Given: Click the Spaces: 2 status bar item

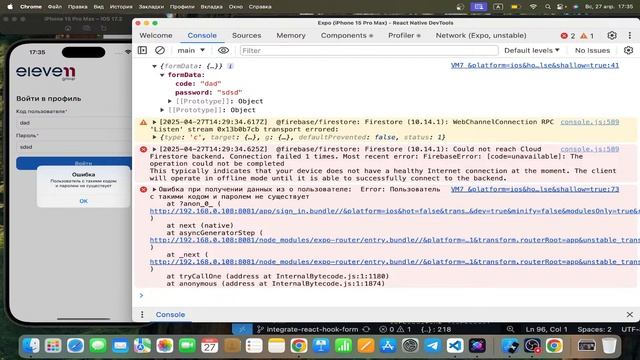Looking at the screenshot, I should point(594,329).
